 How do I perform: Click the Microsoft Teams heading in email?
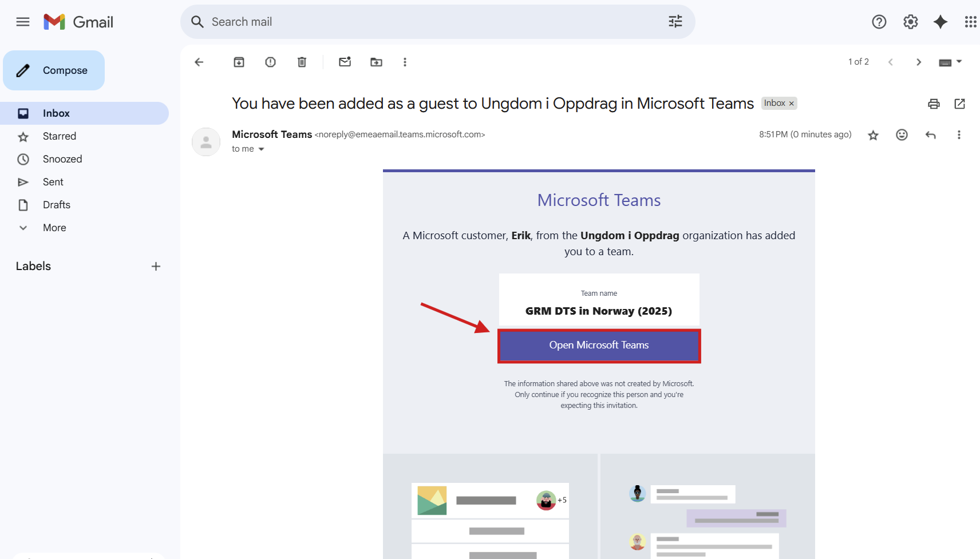click(599, 200)
